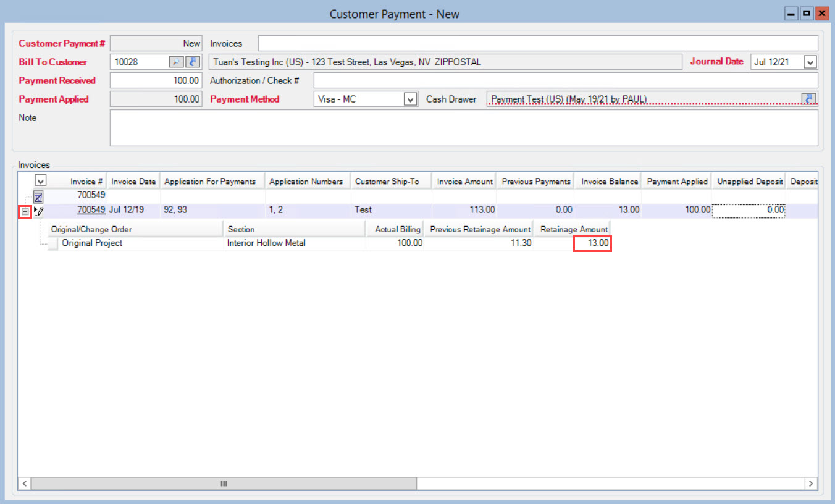Click the Application Numbers cell 1, 2
The height and width of the screenshot is (504, 835).
[x=308, y=210]
